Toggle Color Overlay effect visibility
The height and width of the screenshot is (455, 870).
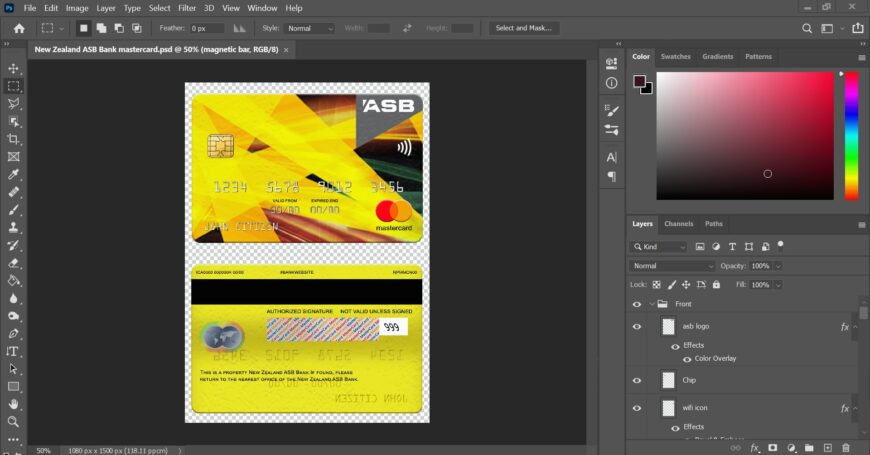pyautogui.click(x=687, y=359)
